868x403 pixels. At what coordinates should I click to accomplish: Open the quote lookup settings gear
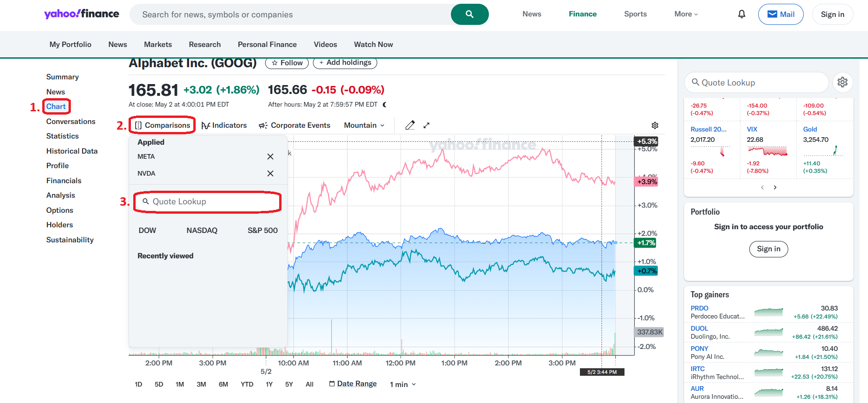click(843, 82)
